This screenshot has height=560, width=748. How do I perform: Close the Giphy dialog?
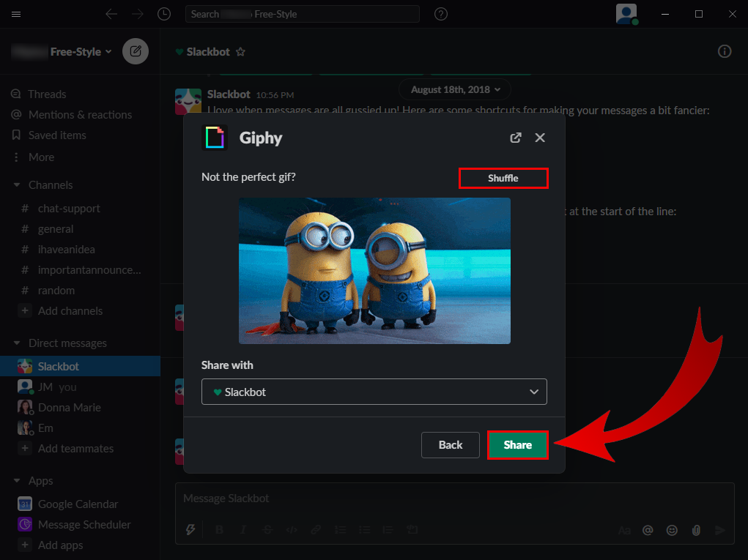tap(540, 138)
